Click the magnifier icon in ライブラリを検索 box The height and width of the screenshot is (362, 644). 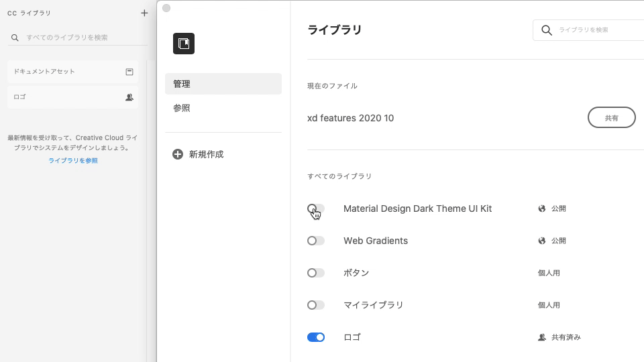click(546, 30)
